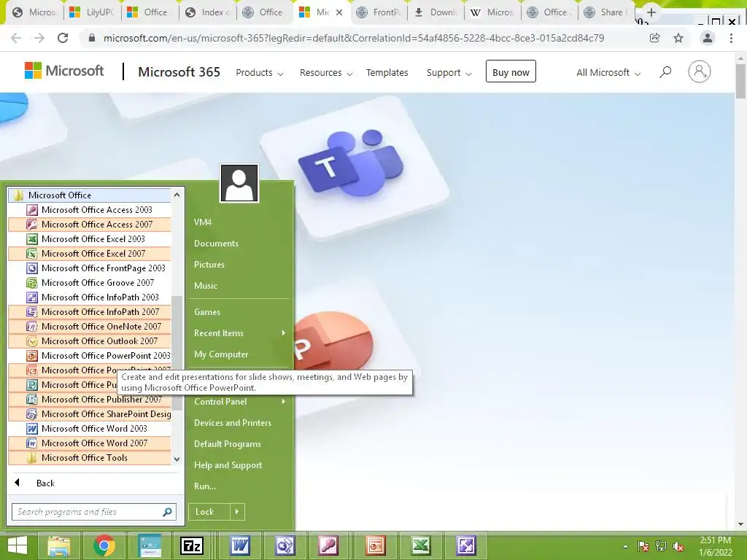Image resolution: width=747 pixels, height=560 pixels.
Task: Open Microsoft Office OneNote 2007
Action: tap(90, 327)
